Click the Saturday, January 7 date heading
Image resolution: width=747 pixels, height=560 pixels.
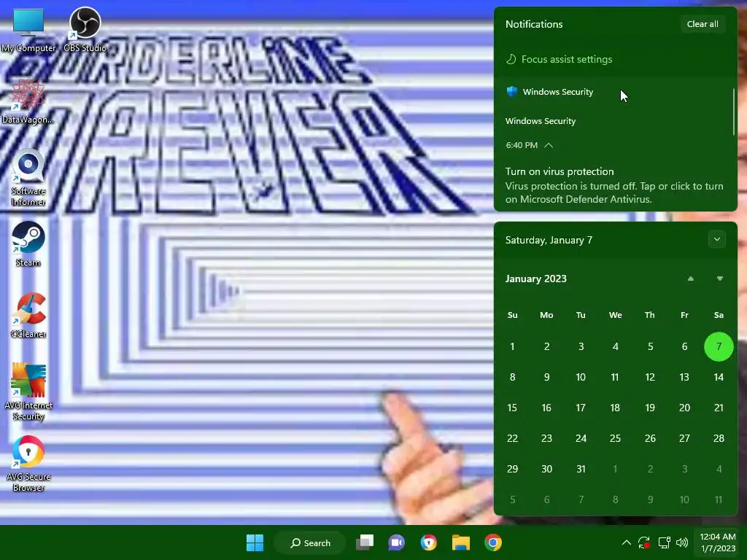tap(549, 240)
